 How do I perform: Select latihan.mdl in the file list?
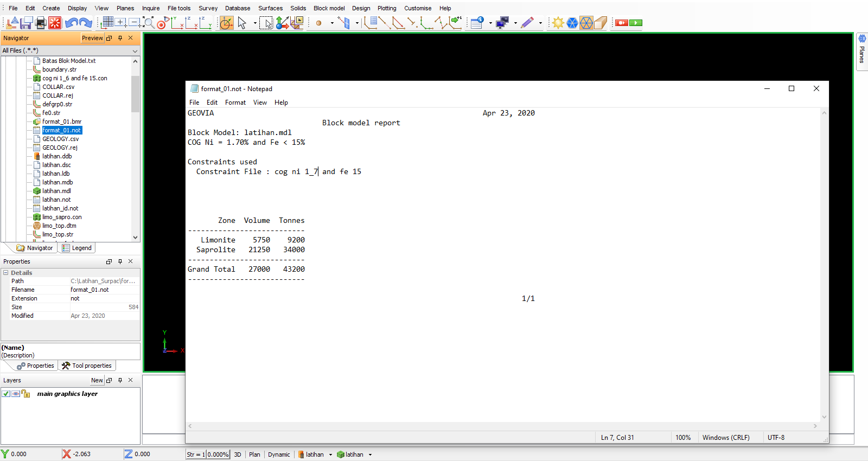[x=56, y=191]
